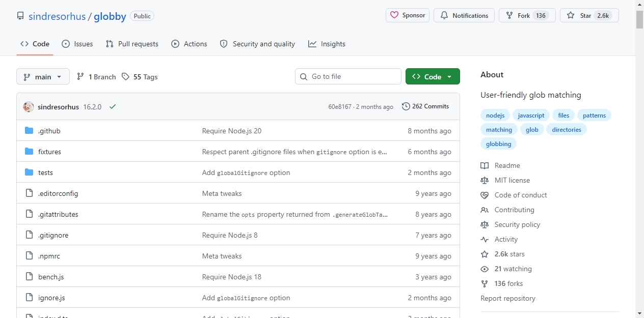The image size is (644, 318).
Task: Click the tags icon beside 55 Tags
Action: [125, 77]
